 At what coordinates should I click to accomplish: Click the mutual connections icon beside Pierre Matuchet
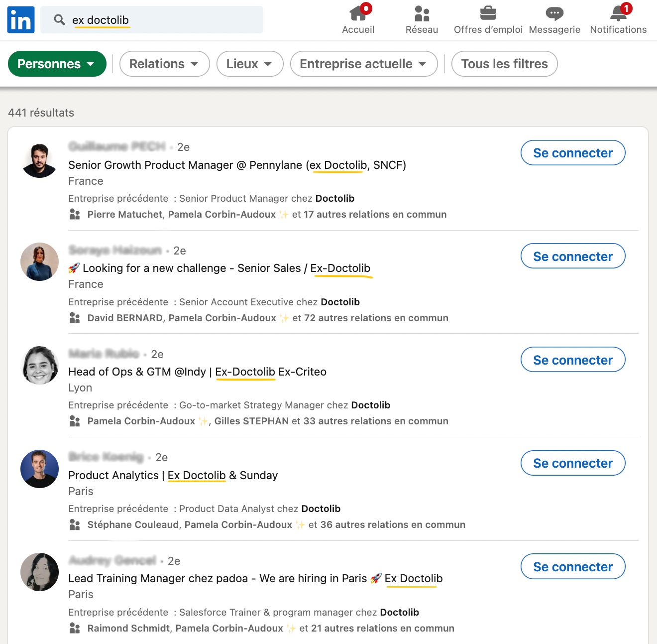75,215
